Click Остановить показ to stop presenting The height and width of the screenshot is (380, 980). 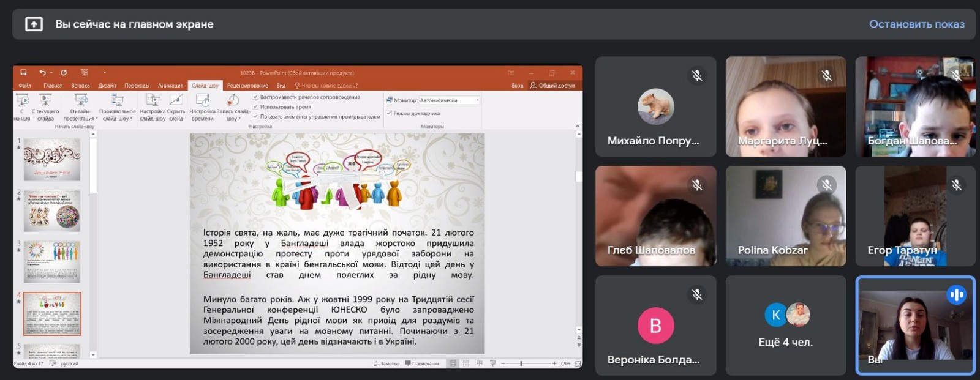coord(916,24)
